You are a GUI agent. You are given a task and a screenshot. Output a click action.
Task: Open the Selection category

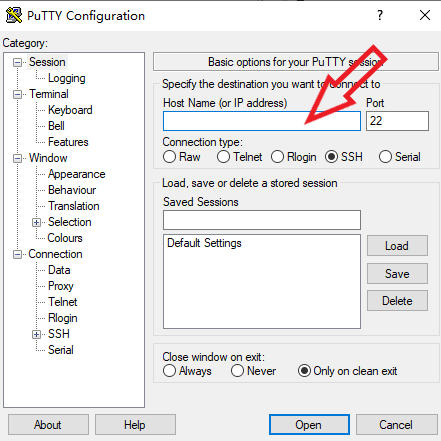tap(69, 222)
